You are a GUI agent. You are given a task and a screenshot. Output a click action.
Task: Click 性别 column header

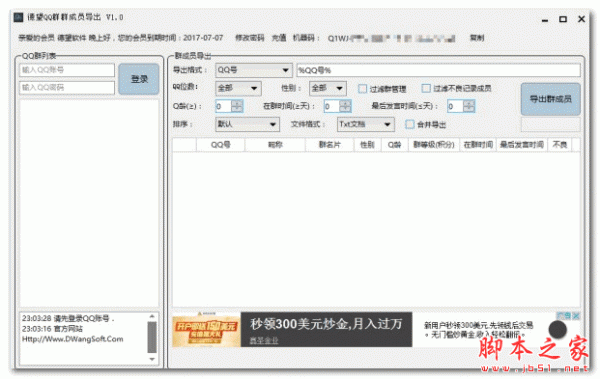click(367, 145)
